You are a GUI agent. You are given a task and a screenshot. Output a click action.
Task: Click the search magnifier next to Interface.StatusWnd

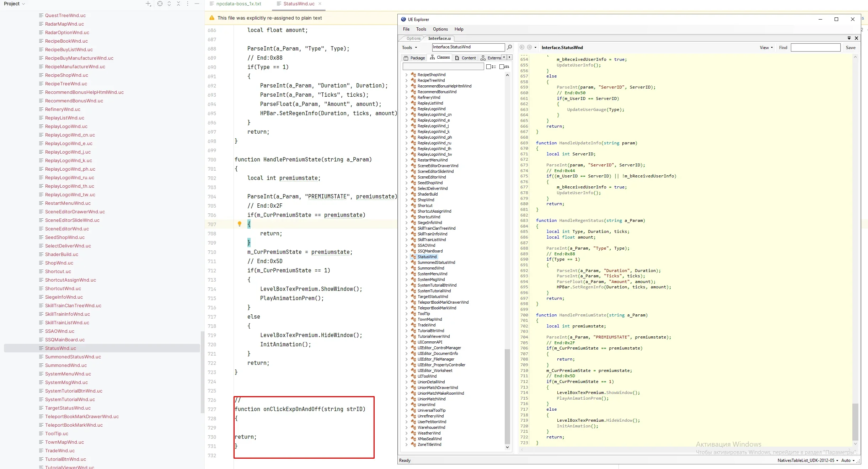(x=509, y=47)
